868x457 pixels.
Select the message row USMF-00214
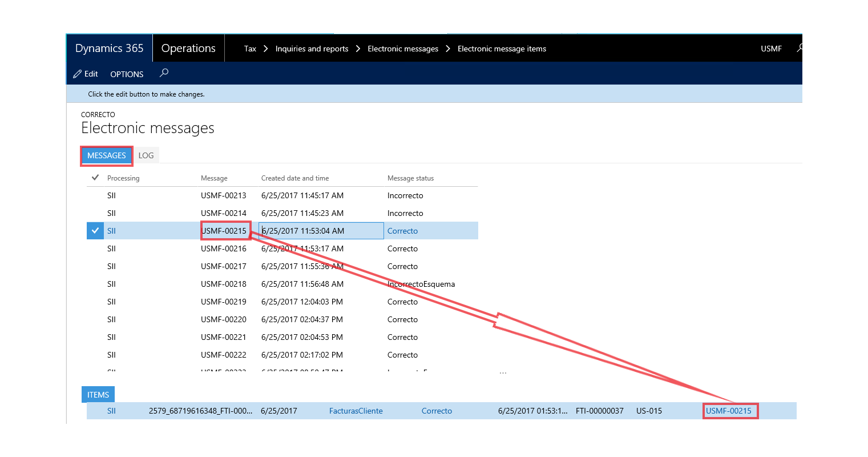coord(282,213)
